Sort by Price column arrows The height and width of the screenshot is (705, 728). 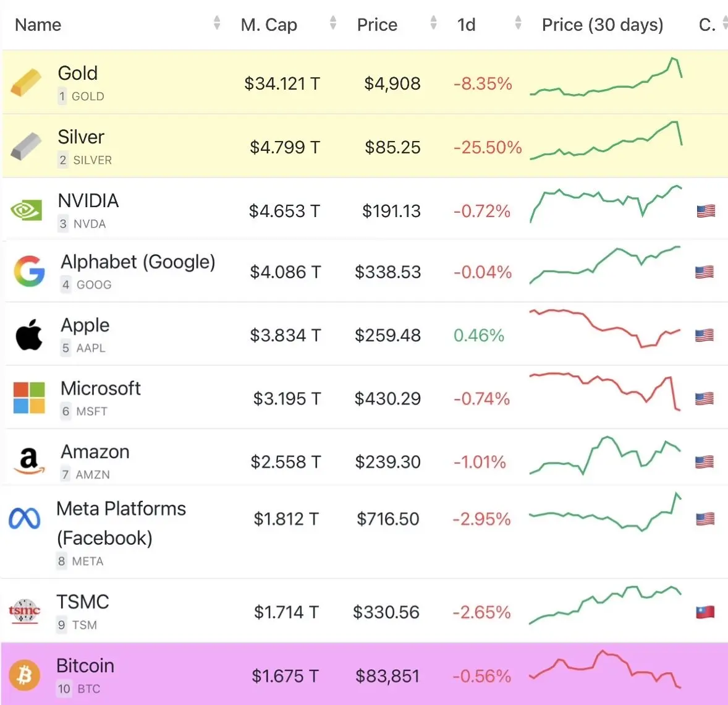tap(433, 23)
